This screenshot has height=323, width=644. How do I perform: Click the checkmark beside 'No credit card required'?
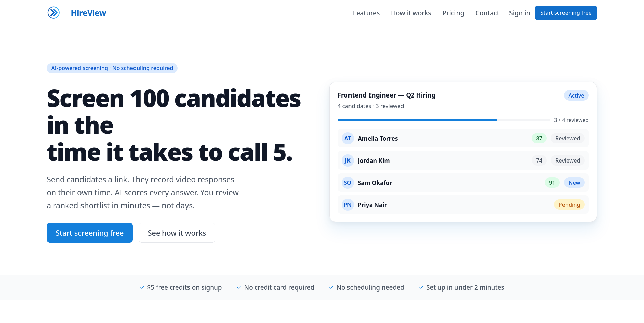(x=239, y=287)
